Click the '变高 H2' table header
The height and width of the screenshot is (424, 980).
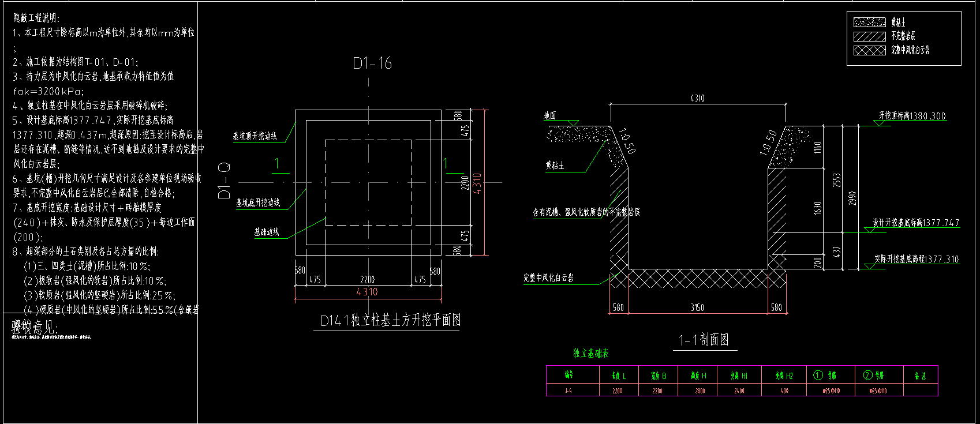coord(784,376)
